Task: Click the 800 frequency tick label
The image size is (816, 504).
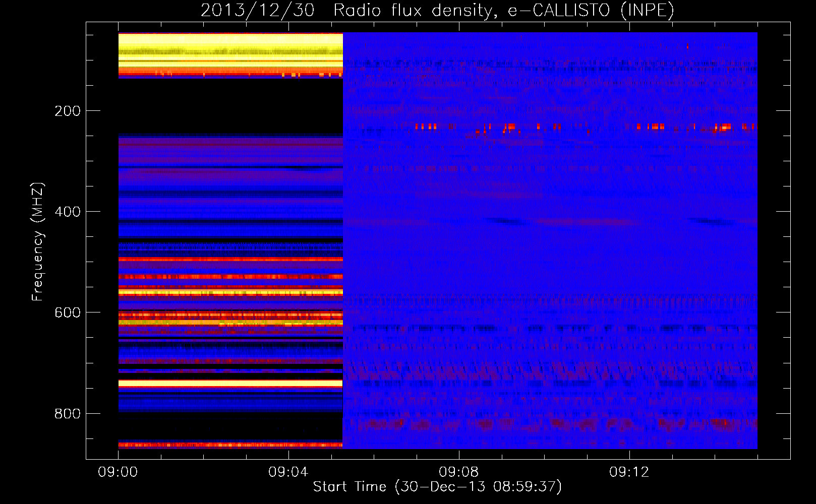Action: 68,414
